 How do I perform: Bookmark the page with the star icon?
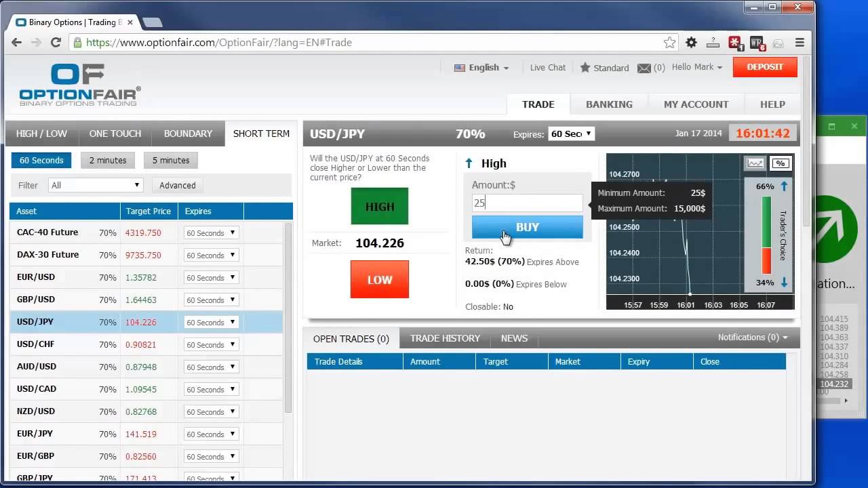tap(670, 42)
